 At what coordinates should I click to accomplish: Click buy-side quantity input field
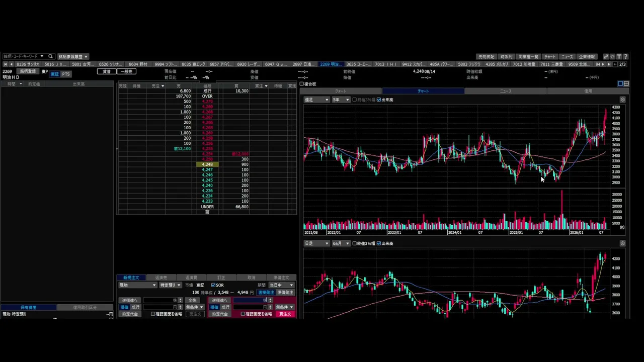click(250, 300)
